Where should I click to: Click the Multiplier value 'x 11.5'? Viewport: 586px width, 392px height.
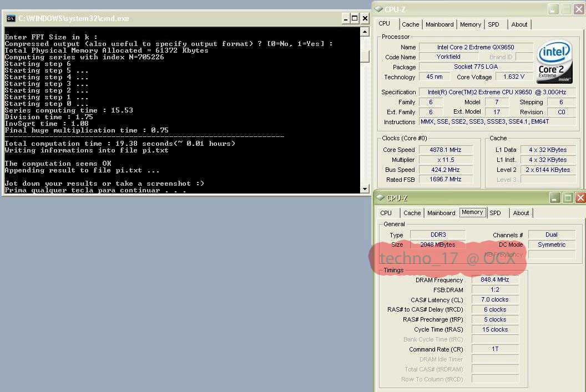tap(446, 160)
